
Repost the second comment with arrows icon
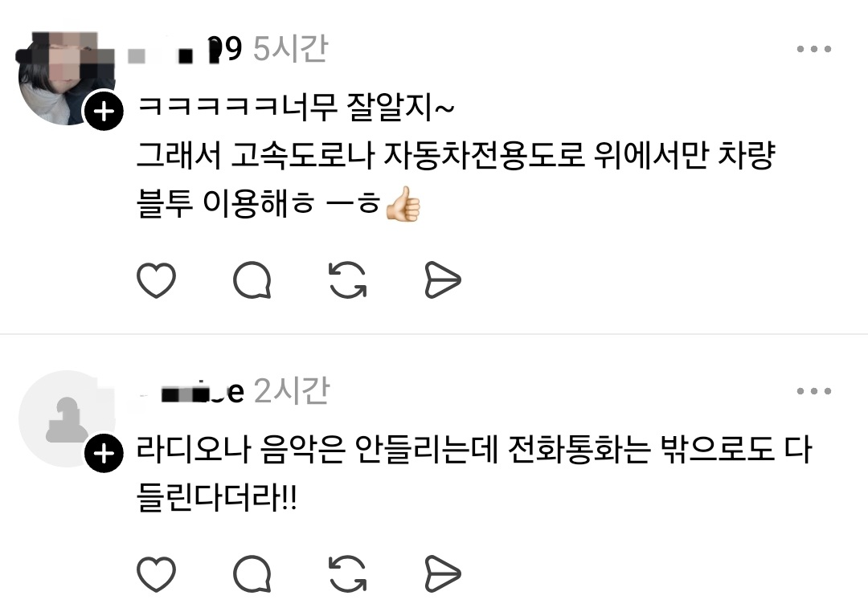point(348,573)
